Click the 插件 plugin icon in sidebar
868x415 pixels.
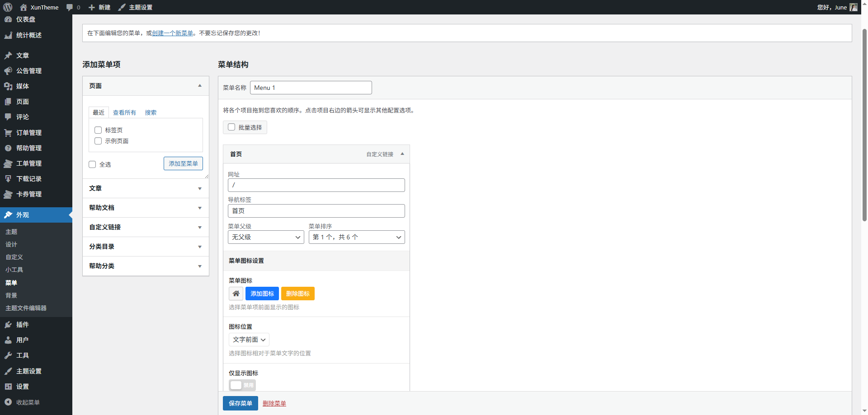point(8,325)
